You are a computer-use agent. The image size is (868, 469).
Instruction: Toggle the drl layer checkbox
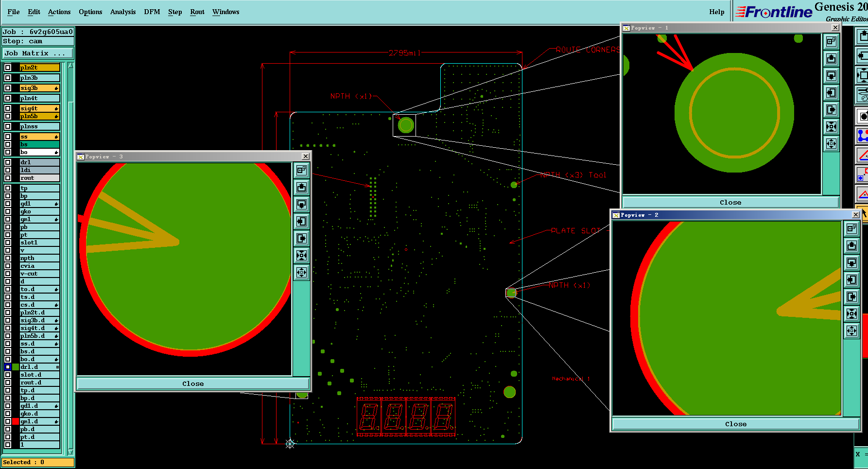coord(8,162)
